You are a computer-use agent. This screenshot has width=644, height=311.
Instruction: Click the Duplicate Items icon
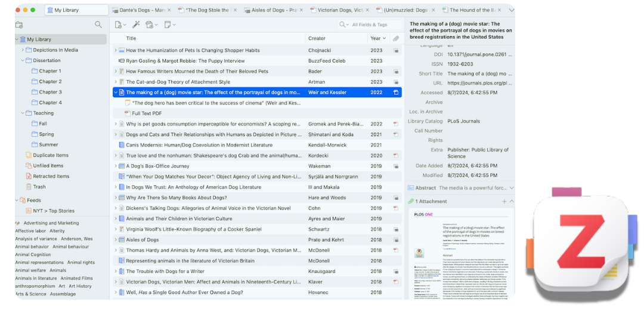[x=29, y=155]
